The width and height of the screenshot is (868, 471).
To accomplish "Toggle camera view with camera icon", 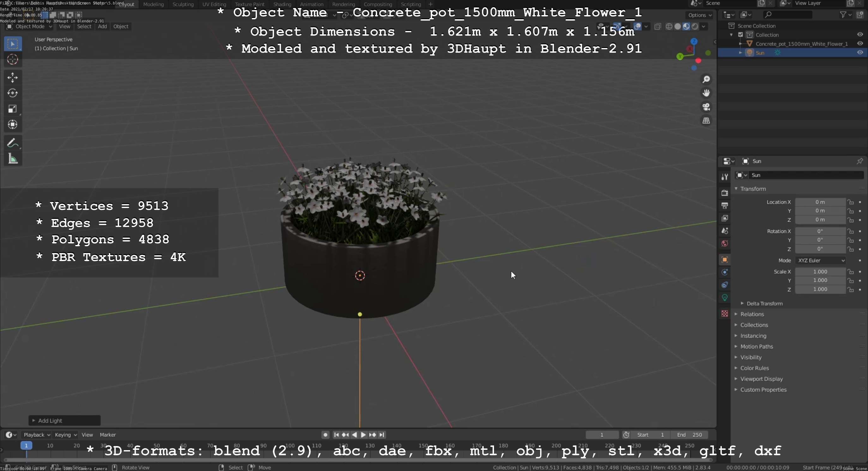I will [x=706, y=107].
